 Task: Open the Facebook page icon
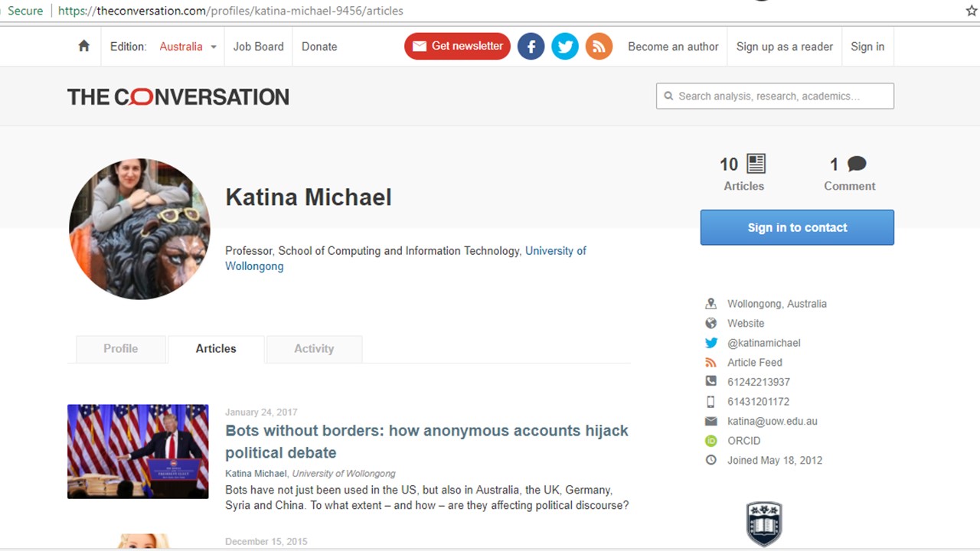[x=531, y=47]
